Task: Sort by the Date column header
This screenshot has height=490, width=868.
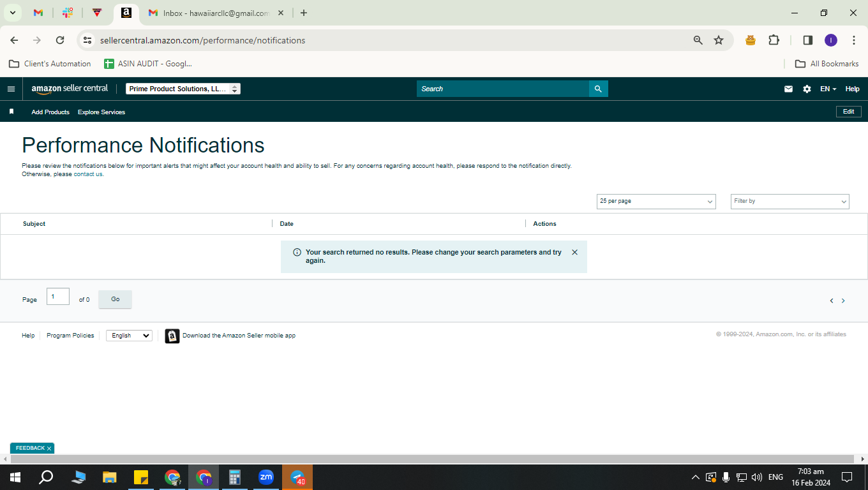Action: (x=287, y=224)
